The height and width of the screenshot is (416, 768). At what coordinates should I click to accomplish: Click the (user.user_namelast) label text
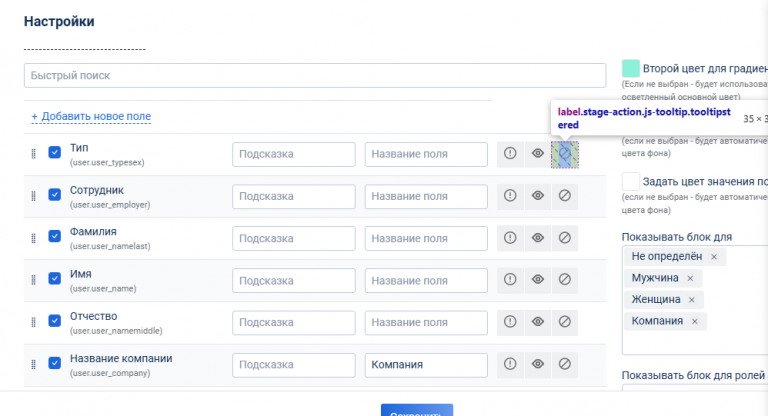point(110,246)
